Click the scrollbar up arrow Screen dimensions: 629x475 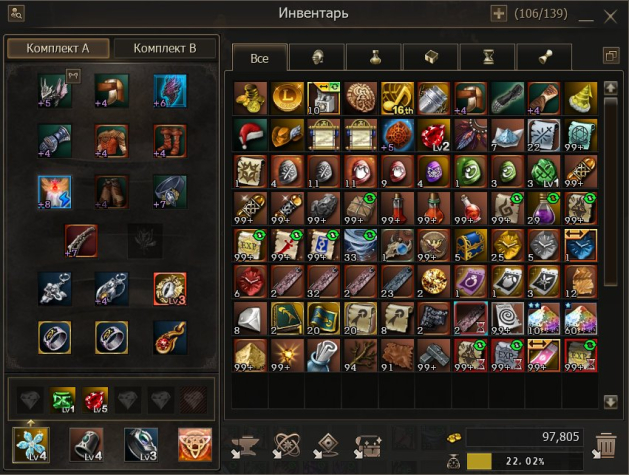611,88
